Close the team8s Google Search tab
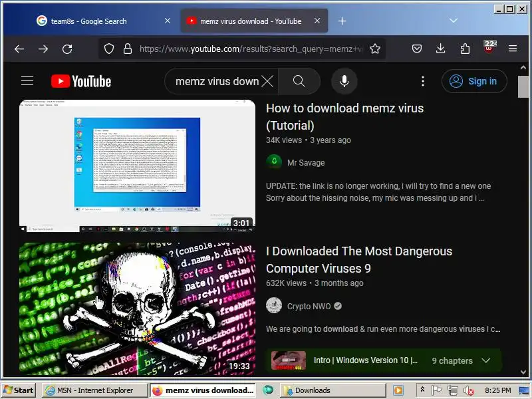Image resolution: width=532 pixels, height=399 pixels. click(x=168, y=21)
